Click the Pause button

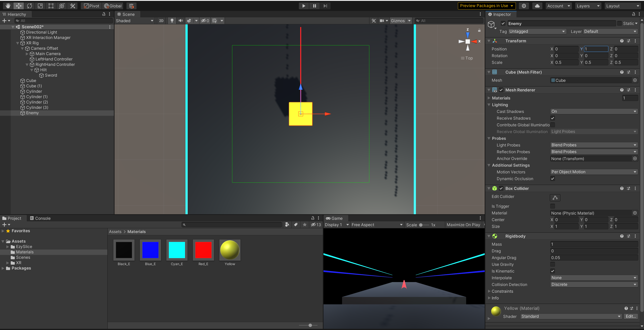click(314, 6)
